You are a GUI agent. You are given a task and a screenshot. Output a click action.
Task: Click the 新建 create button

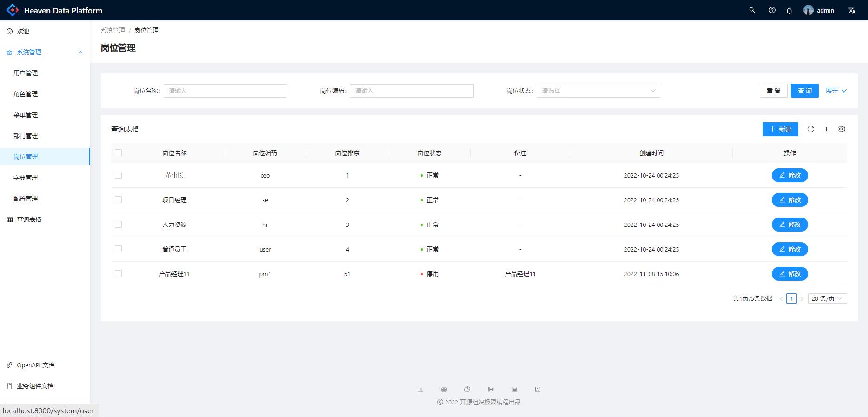pos(780,129)
